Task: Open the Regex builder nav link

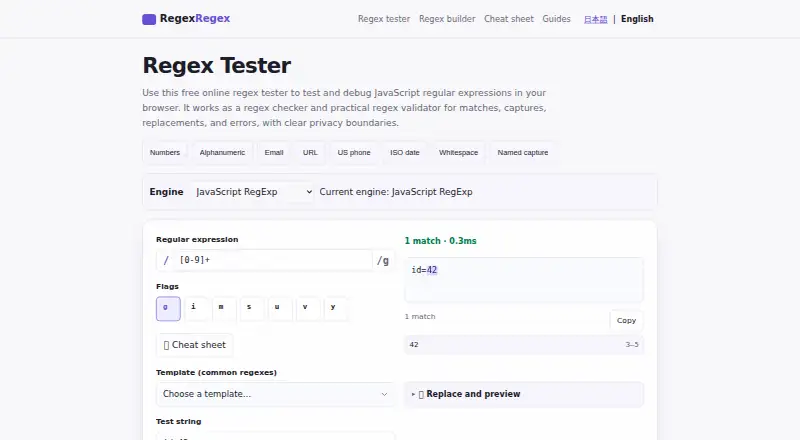Action: click(447, 19)
